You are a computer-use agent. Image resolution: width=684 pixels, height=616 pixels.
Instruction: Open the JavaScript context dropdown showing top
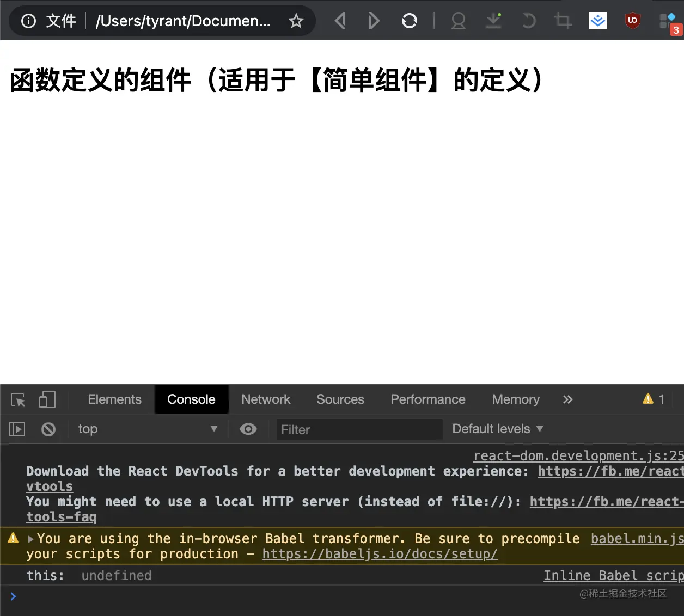point(148,429)
